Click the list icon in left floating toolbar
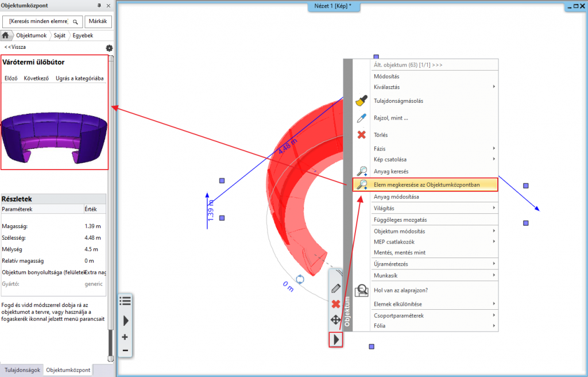Screen dimensions: 588x377 coord(125,300)
